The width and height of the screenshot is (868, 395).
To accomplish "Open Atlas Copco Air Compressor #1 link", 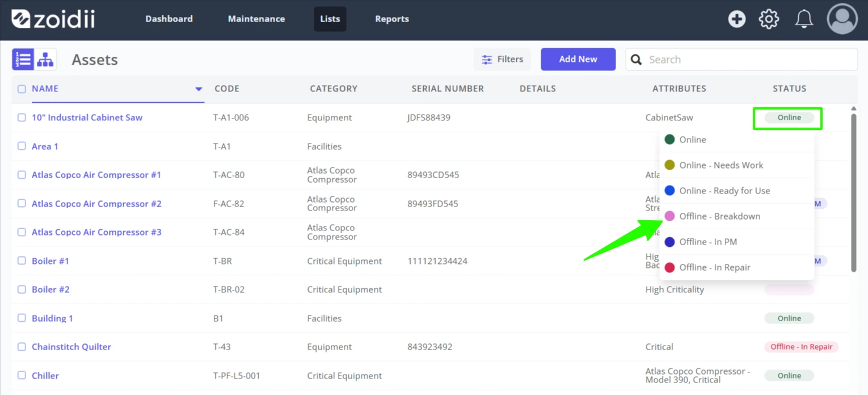I will point(96,175).
